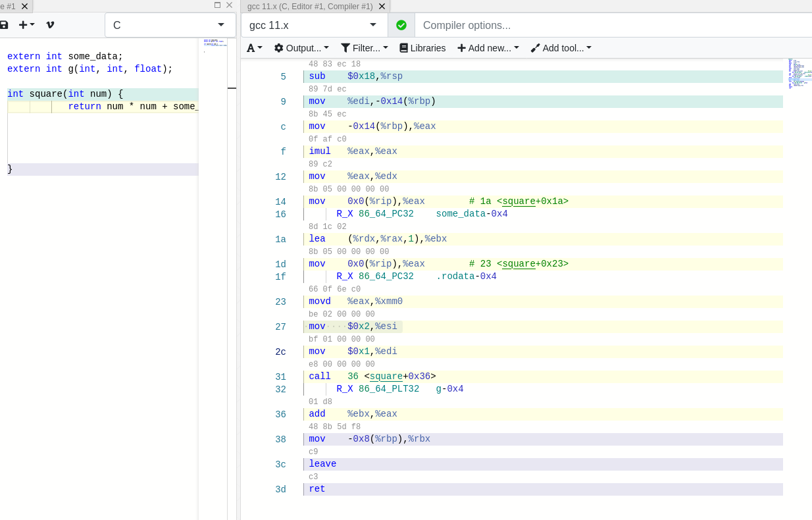This screenshot has width=812, height=520.
Task: Open the plus Add menu in editor pane
Action: pyautogui.click(x=26, y=25)
